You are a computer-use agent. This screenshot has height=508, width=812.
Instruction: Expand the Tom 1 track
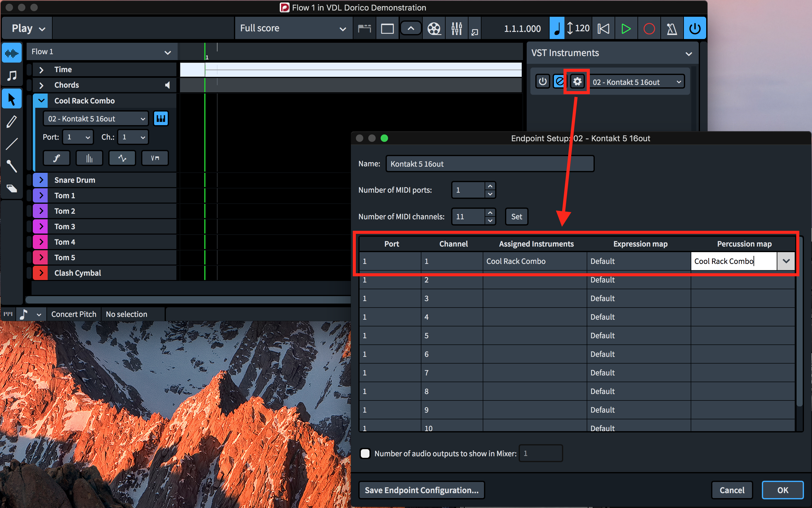click(41, 195)
